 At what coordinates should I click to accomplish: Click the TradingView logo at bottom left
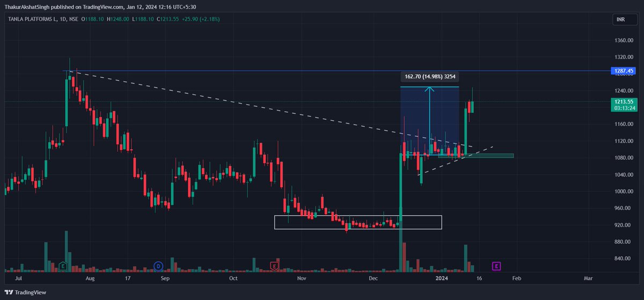pos(26,292)
